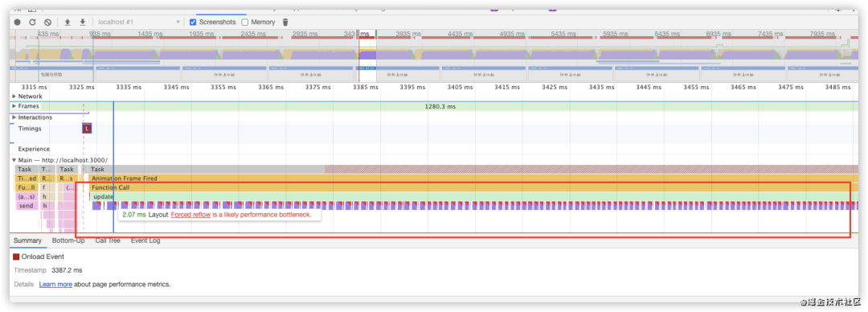Expand the Interactions track
The width and height of the screenshot is (868, 312).
[14, 117]
